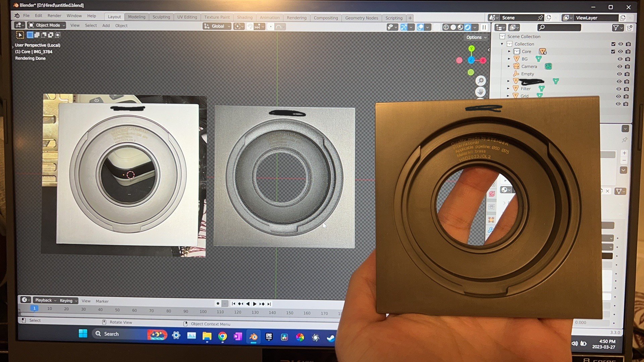Play the animation forward

255,304
